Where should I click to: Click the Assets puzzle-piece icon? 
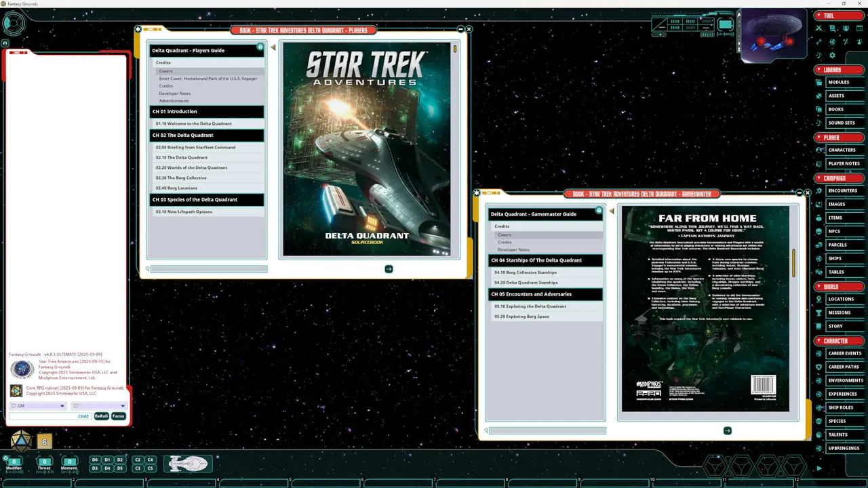click(x=819, y=96)
